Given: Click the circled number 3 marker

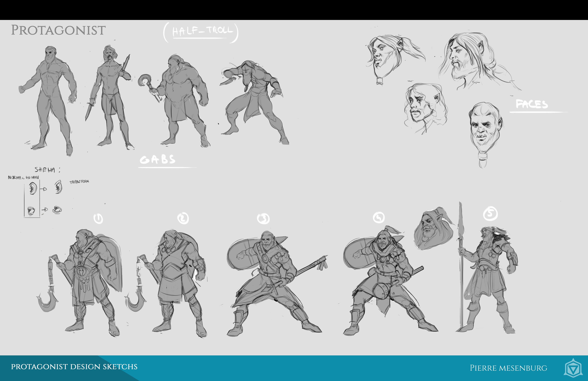Looking at the screenshot, I should (263, 219).
